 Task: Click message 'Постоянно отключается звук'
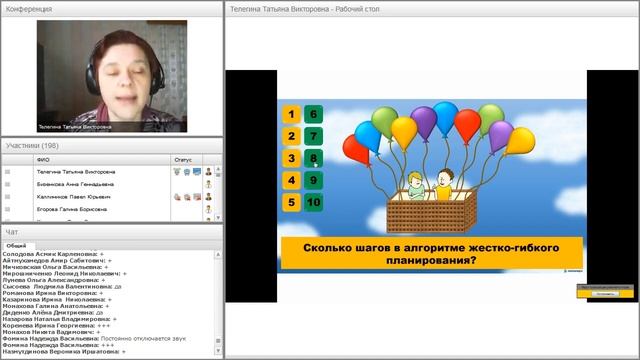(x=143, y=339)
